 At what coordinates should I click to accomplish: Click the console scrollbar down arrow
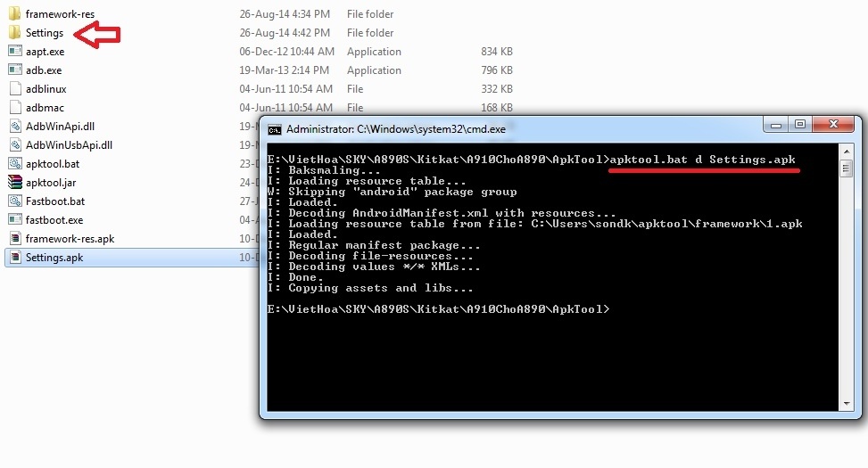[846, 404]
